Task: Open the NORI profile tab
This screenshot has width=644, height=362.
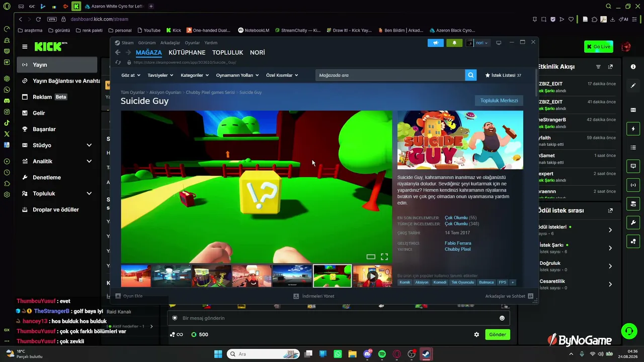Action: (x=258, y=52)
